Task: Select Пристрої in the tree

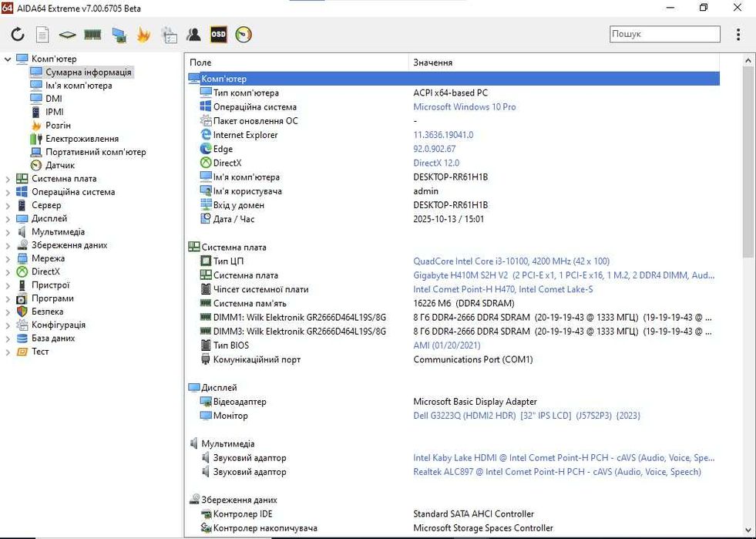Action: 51,285
